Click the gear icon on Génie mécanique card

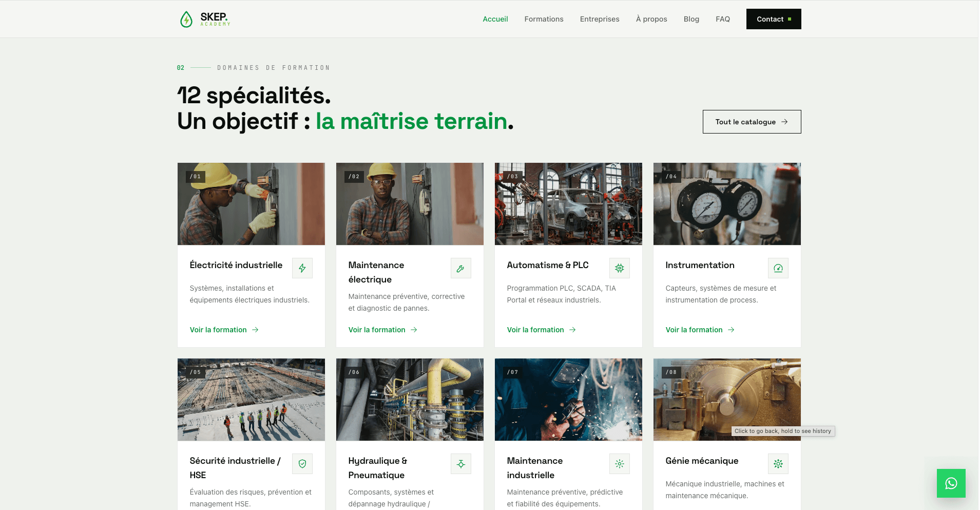(x=778, y=464)
